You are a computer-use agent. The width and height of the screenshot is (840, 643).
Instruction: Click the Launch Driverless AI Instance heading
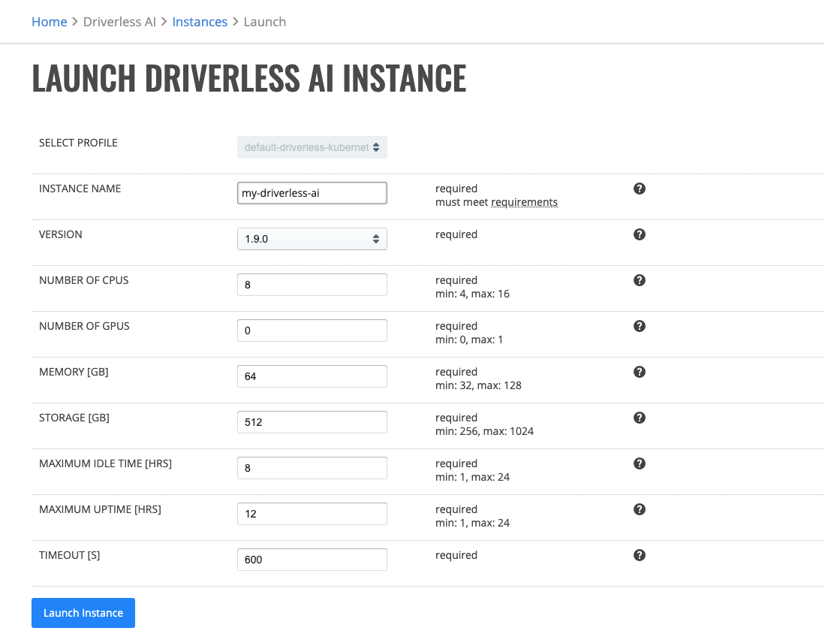249,78
